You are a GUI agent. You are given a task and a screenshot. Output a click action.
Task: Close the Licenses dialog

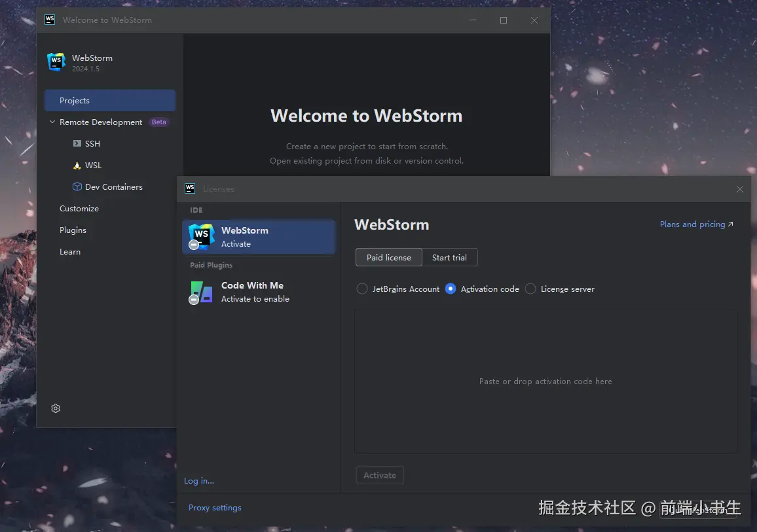coord(739,189)
